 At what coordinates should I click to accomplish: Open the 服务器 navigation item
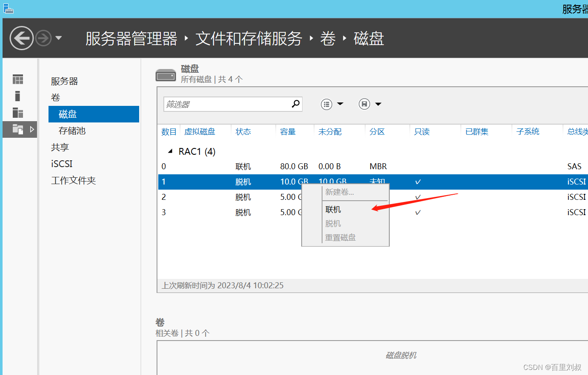(64, 81)
